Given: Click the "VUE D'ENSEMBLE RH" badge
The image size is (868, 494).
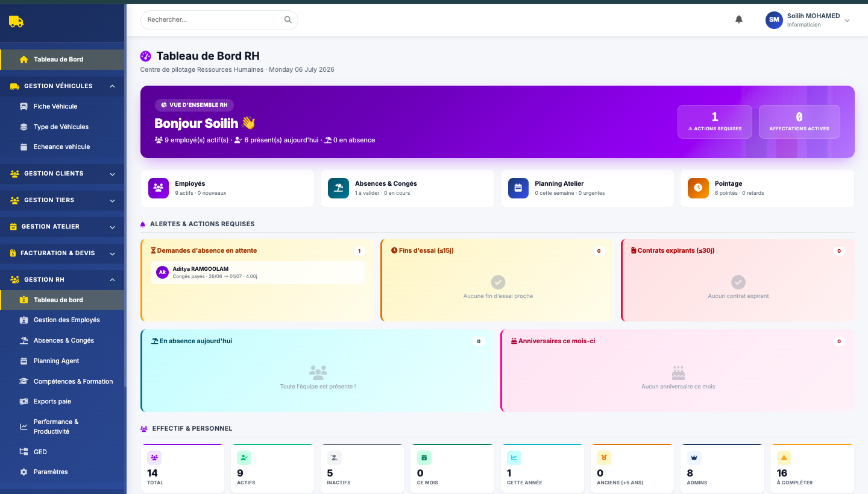Looking at the screenshot, I should click(194, 105).
